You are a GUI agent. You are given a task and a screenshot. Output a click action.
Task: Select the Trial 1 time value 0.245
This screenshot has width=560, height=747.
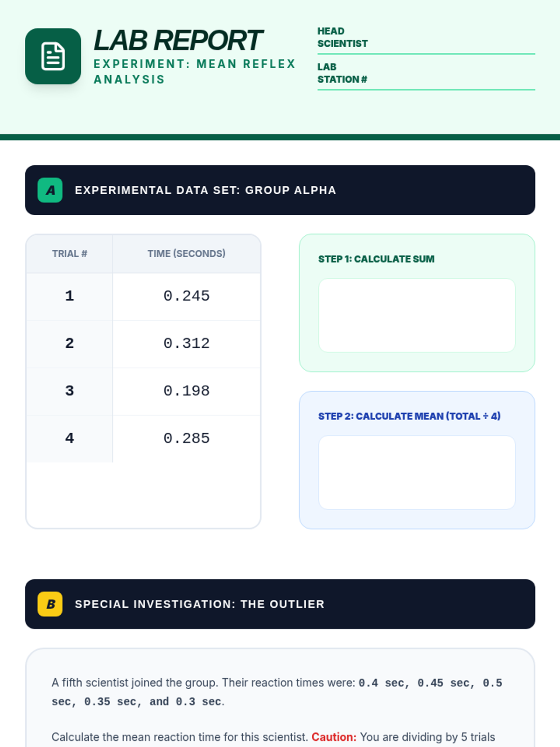(186, 296)
